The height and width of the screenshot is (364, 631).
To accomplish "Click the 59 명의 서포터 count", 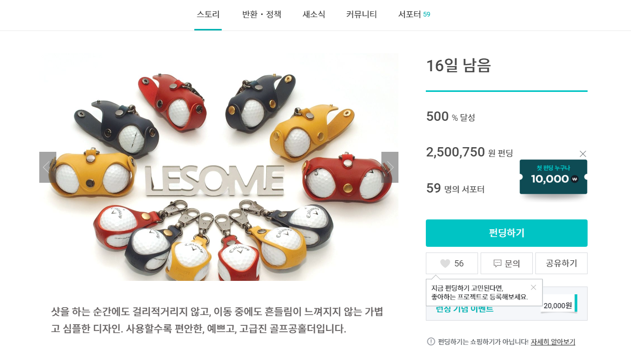I will (455, 188).
